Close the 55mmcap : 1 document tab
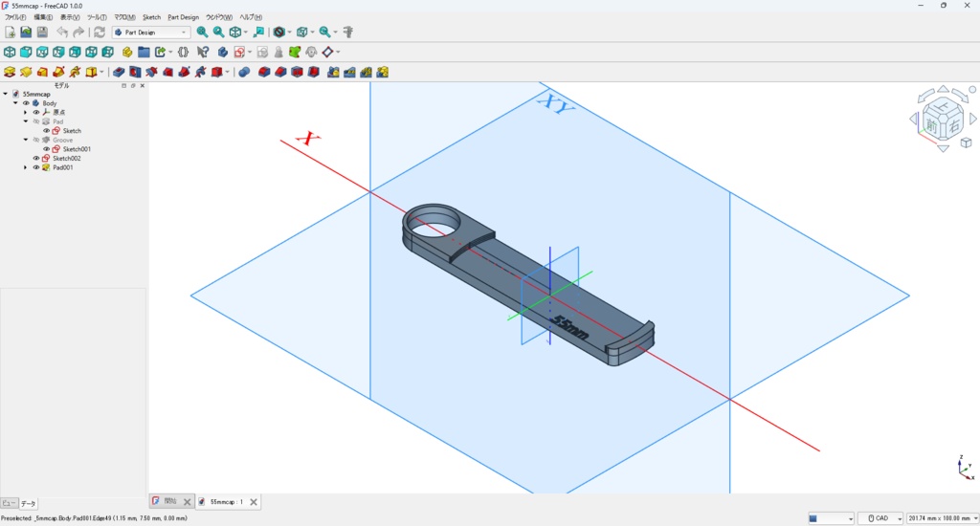Viewport: 980px width, 526px height. coord(254,502)
